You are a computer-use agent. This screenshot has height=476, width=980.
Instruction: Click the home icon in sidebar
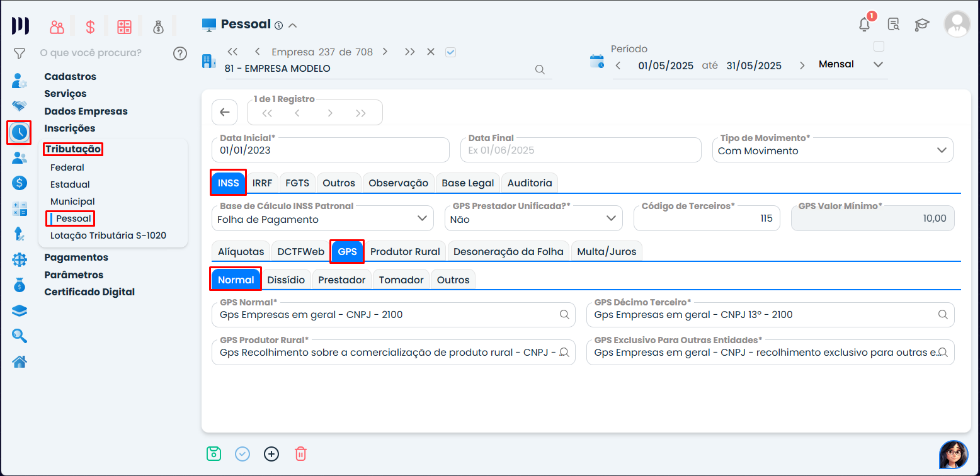point(20,361)
